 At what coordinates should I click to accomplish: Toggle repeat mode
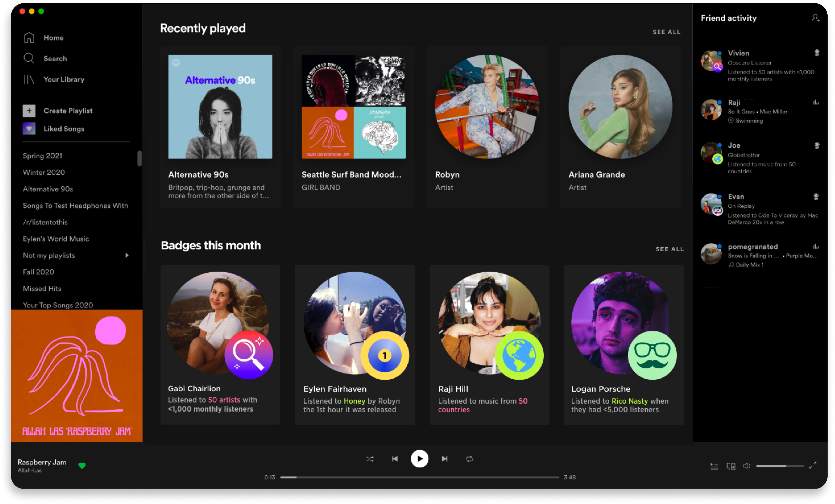469,459
